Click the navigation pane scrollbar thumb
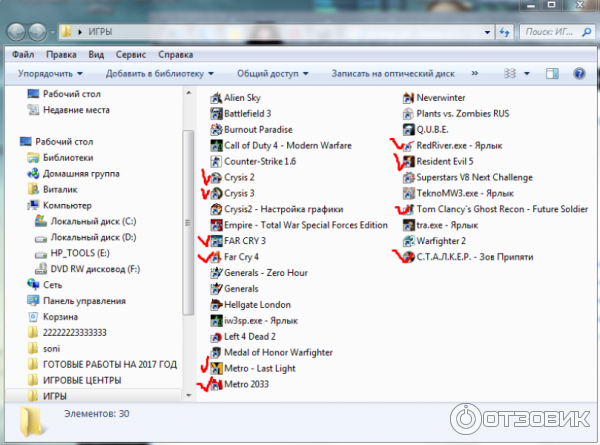The height and width of the screenshot is (445, 600). click(188, 223)
